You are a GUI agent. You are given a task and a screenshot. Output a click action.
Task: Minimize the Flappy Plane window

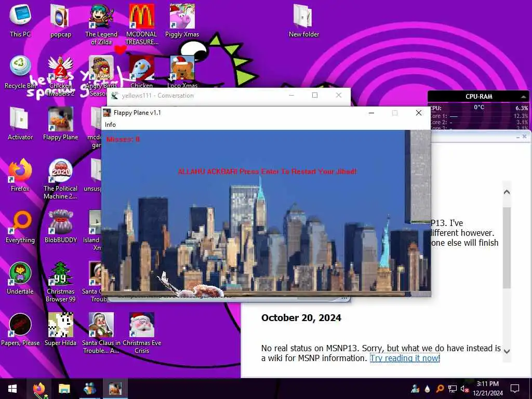(371, 113)
